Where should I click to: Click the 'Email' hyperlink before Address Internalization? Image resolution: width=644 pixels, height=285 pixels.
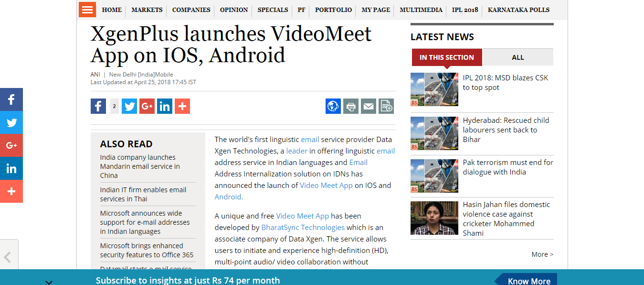pos(359,163)
